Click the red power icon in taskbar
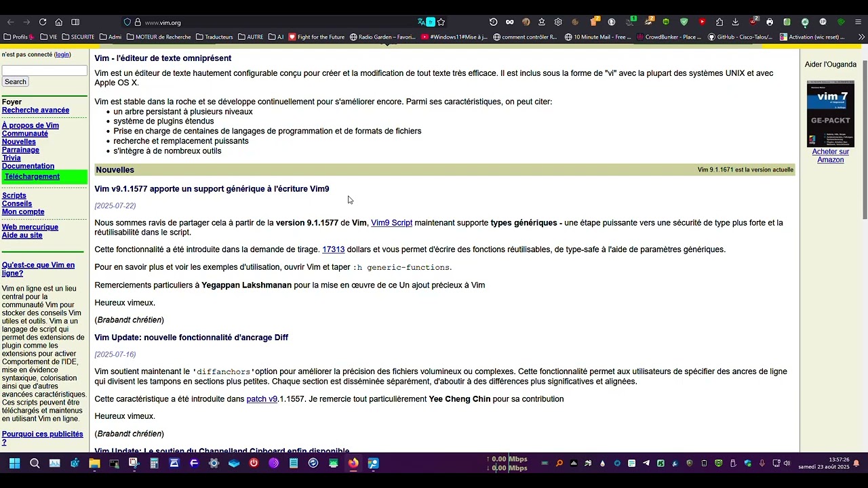 click(x=254, y=464)
